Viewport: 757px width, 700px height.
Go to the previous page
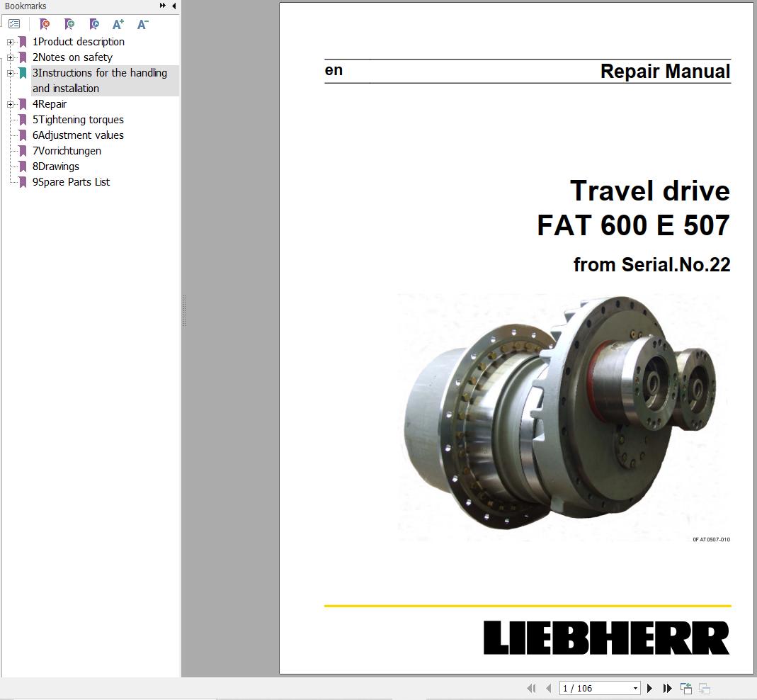(548, 688)
